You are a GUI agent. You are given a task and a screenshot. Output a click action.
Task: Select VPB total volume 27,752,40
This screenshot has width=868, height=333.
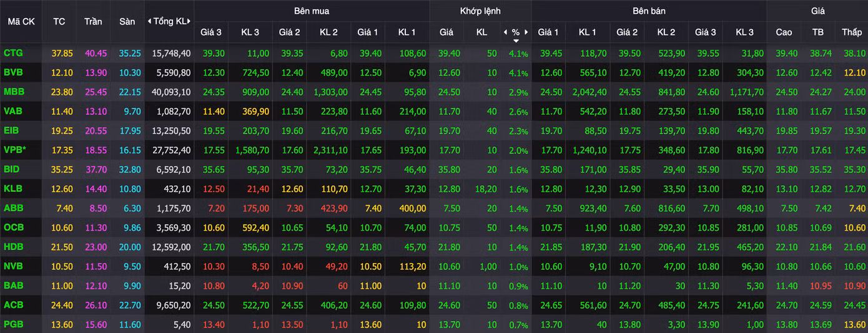pos(172,150)
